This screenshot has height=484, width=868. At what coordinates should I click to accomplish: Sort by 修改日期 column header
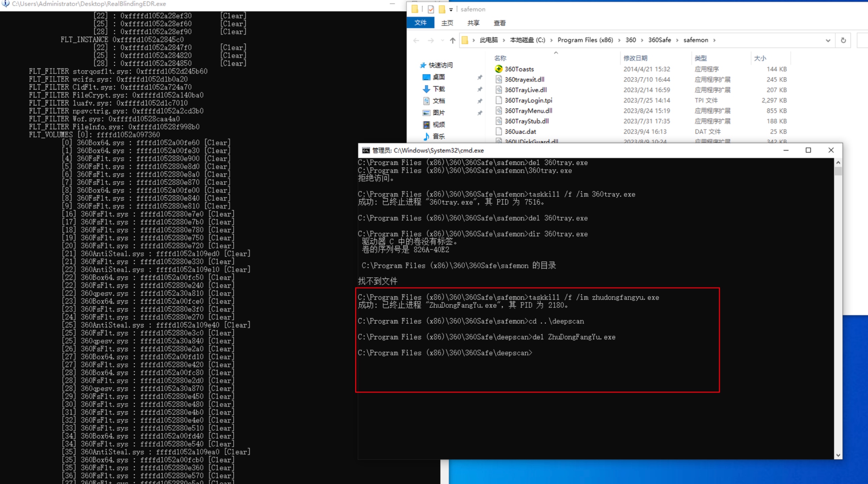635,58
